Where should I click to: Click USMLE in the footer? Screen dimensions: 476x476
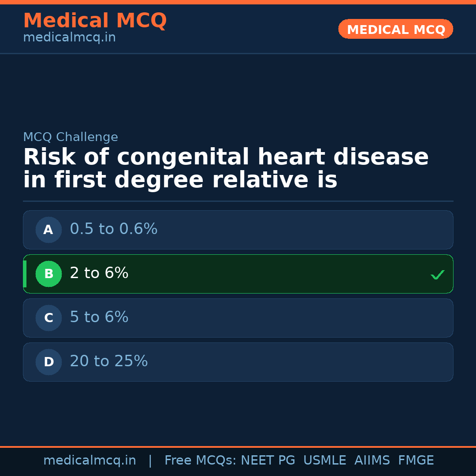click(x=324, y=461)
